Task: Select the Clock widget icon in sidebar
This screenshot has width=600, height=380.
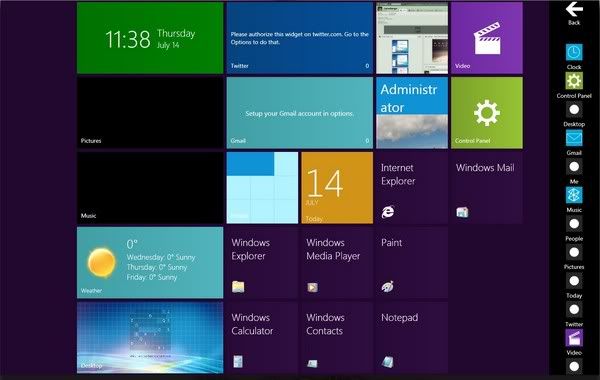Action: pos(574,52)
